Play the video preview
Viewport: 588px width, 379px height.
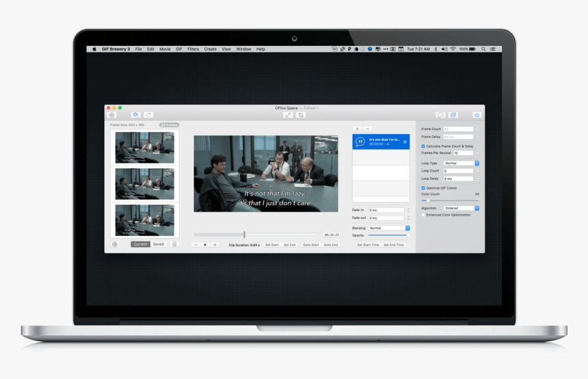[x=205, y=245]
